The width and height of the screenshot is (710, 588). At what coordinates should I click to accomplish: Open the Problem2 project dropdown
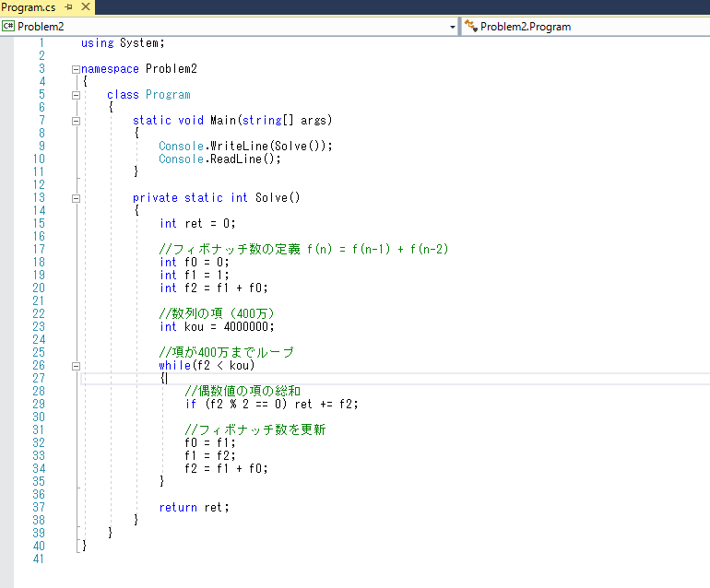pyautogui.click(x=452, y=27)
